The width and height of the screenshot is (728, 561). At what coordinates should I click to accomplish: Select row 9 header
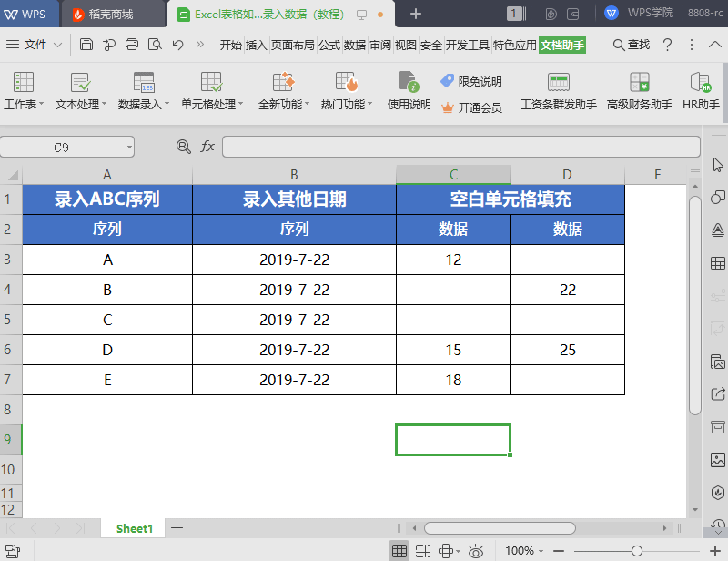11,440
